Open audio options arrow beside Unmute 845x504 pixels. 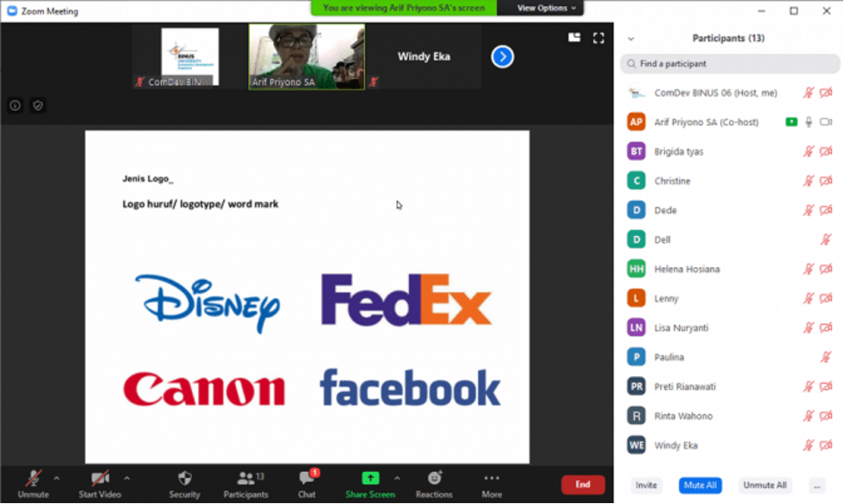pos(56,478)
